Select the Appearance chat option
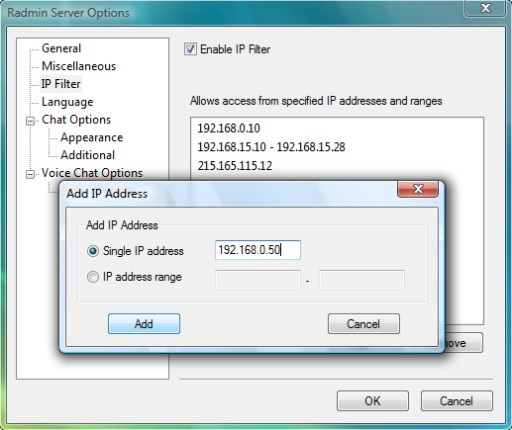Viewport: 512px width, 430px height. tap(92, 137)
